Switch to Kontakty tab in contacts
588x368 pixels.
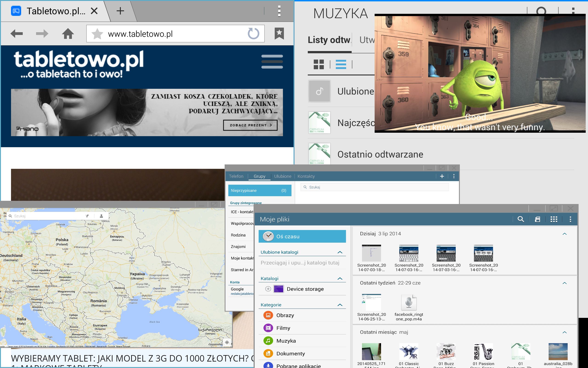point(306,176)
